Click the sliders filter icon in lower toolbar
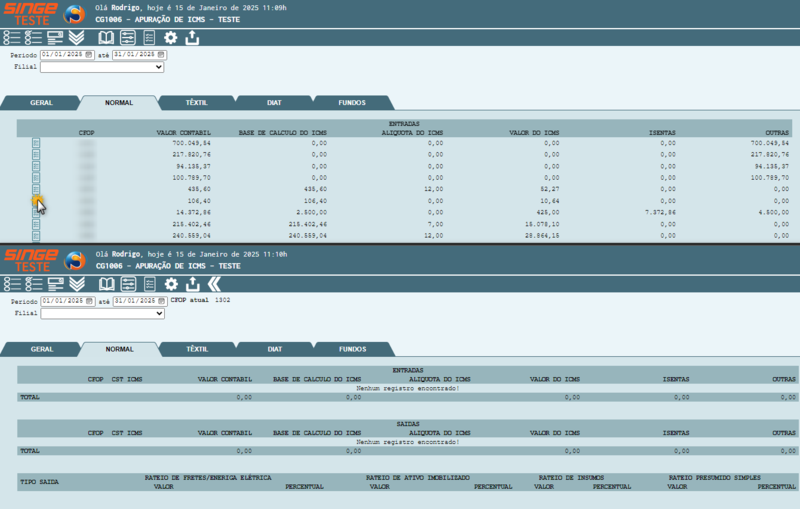This screenshot has width=800, height=509. click(x=128, y=285)
